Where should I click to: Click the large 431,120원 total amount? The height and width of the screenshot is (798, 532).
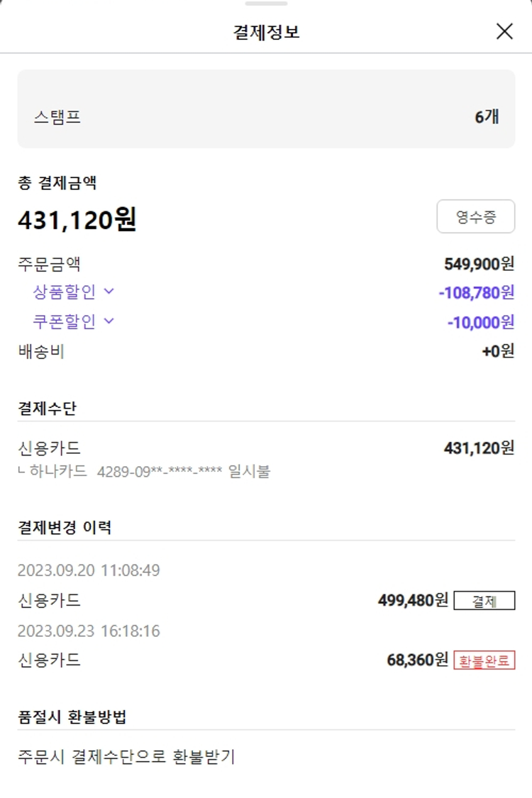77,220
